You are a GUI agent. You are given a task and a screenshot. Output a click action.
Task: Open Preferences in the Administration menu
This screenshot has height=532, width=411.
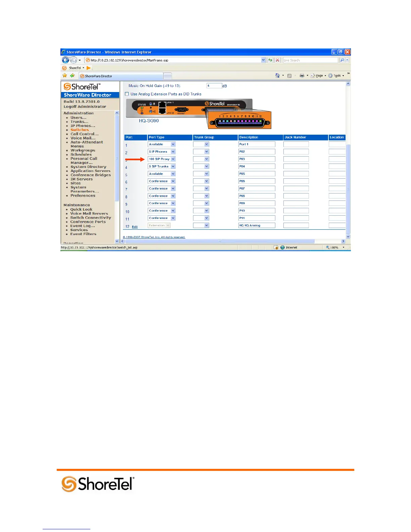click(x=83, y=195)
